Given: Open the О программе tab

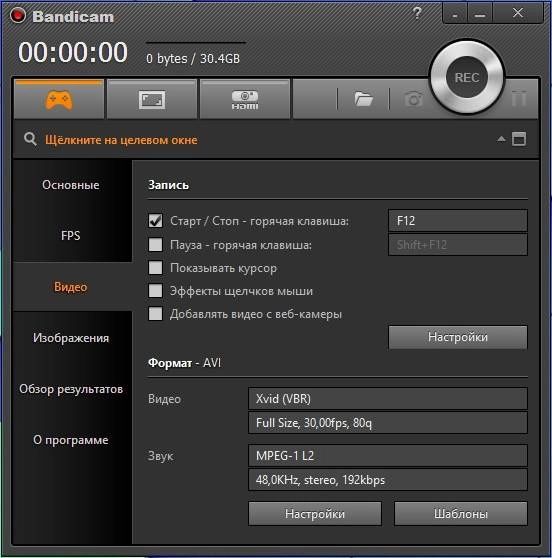Looking at the screenshot, I should click(71, 440).
